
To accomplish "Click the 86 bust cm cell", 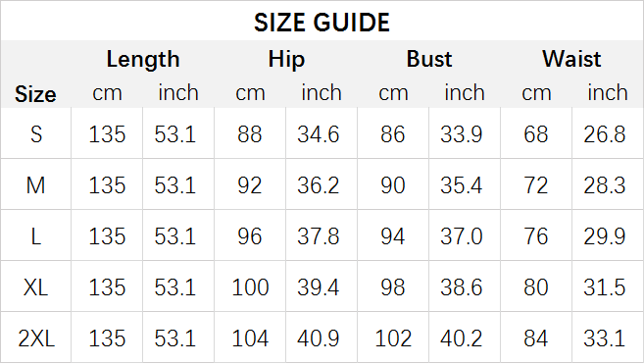I will pyautogui.click(x=393, y=134).
